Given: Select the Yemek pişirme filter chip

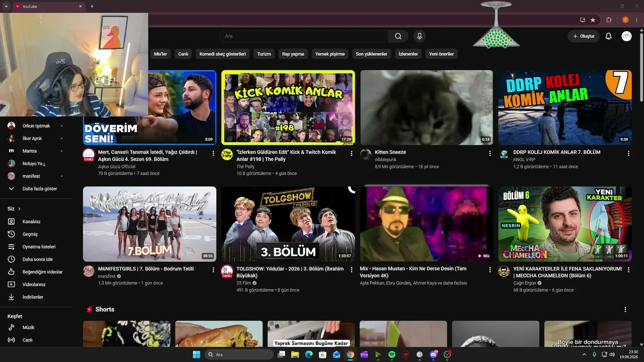Looking at the screenshot, I should tap(330, 54).
